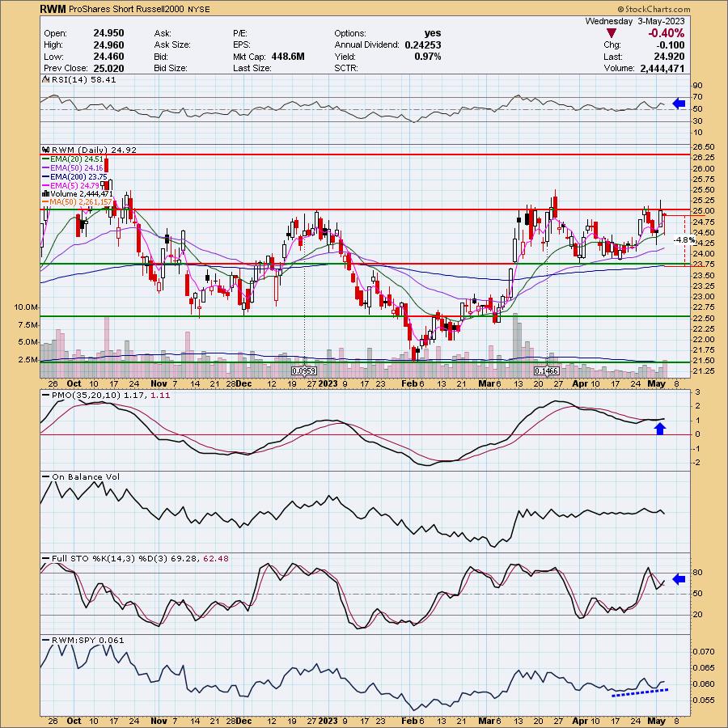The image size is (728, 728).
Task: Click the Mkt Cap value 448.6M
Action: pos(288,56)
